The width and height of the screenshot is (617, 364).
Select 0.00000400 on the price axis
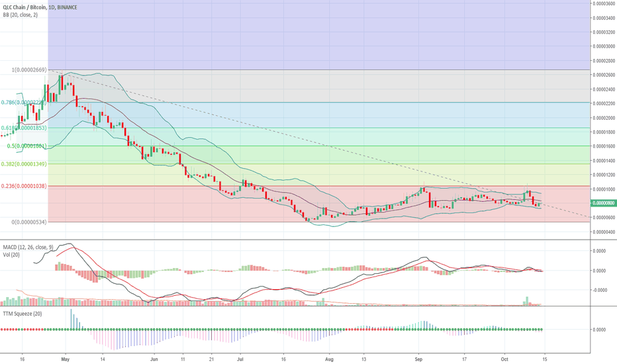pos(604,232)
